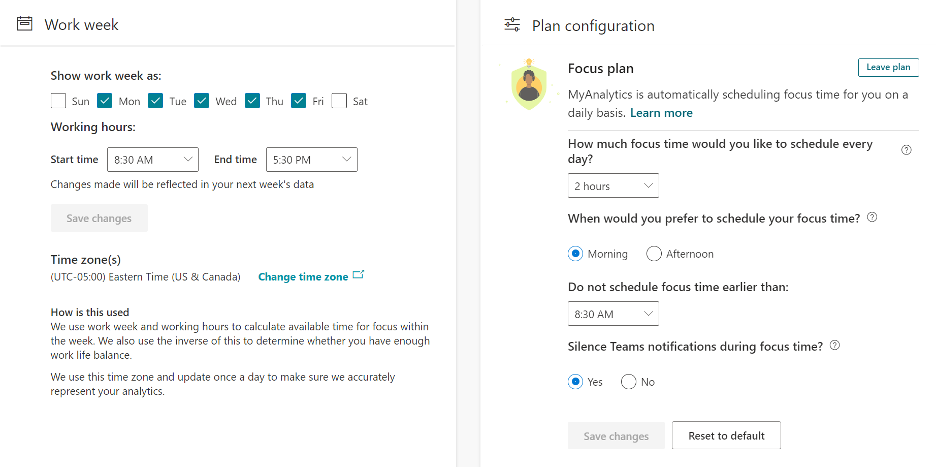Open the Learn more link

pos(661,113)
